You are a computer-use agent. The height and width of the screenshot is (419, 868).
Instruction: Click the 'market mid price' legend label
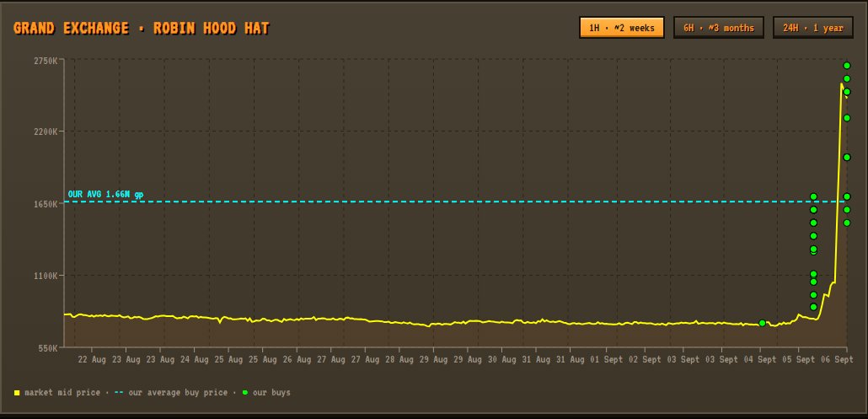click(62, 392)
